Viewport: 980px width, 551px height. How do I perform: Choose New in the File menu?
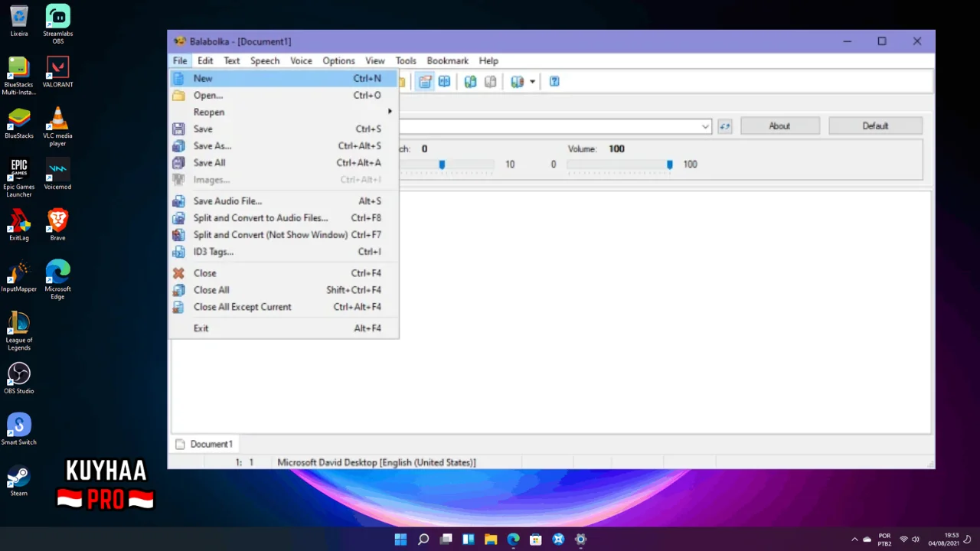(284, 78)
